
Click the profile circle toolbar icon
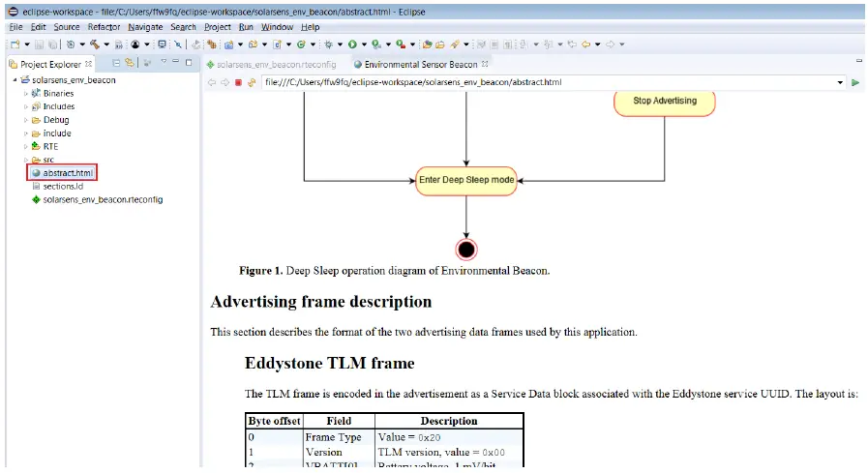pyautogui.click(x=135, y=44)
